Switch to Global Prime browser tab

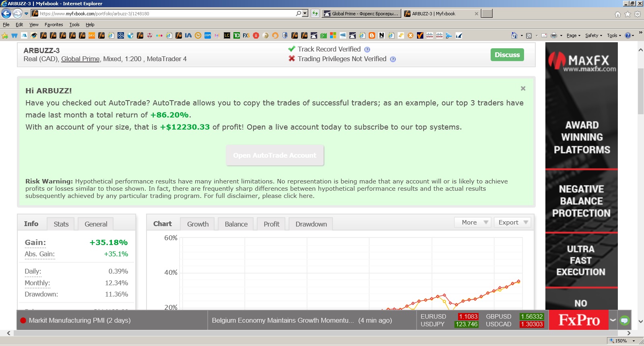[361, 14]
